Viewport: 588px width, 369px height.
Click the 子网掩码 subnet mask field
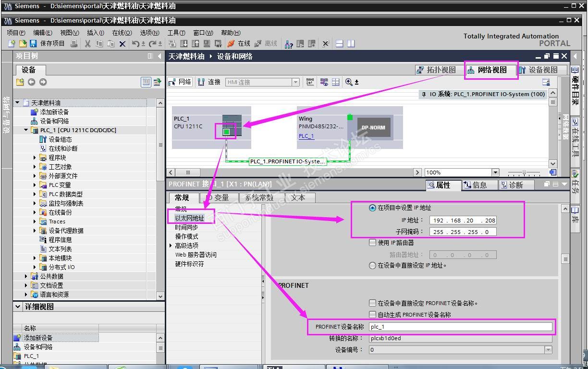[x=463, y=232]
